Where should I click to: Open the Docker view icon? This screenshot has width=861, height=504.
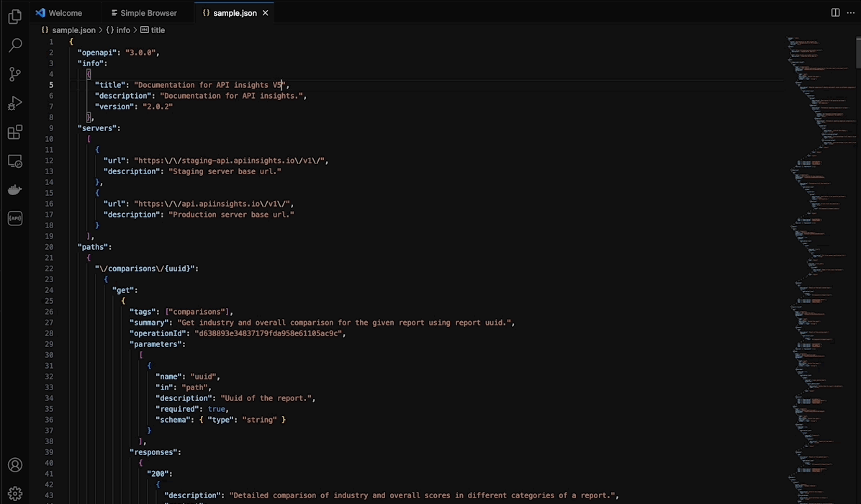coord(14,190)
